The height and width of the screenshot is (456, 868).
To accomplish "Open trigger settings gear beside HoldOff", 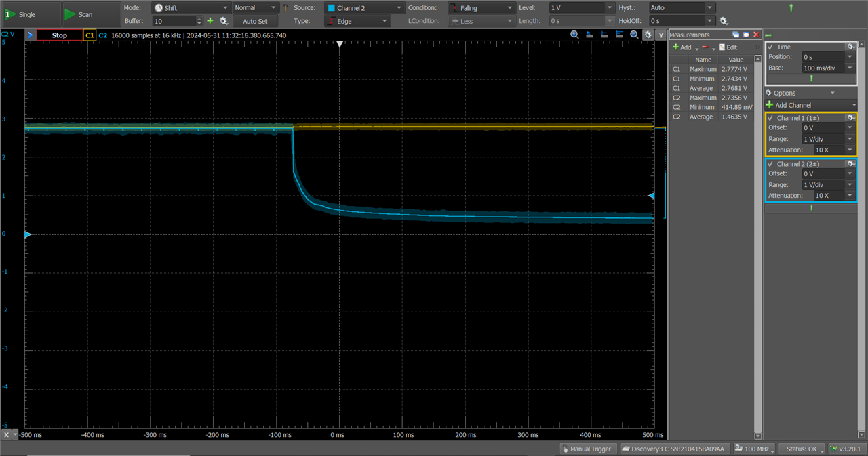I will 724,21.
